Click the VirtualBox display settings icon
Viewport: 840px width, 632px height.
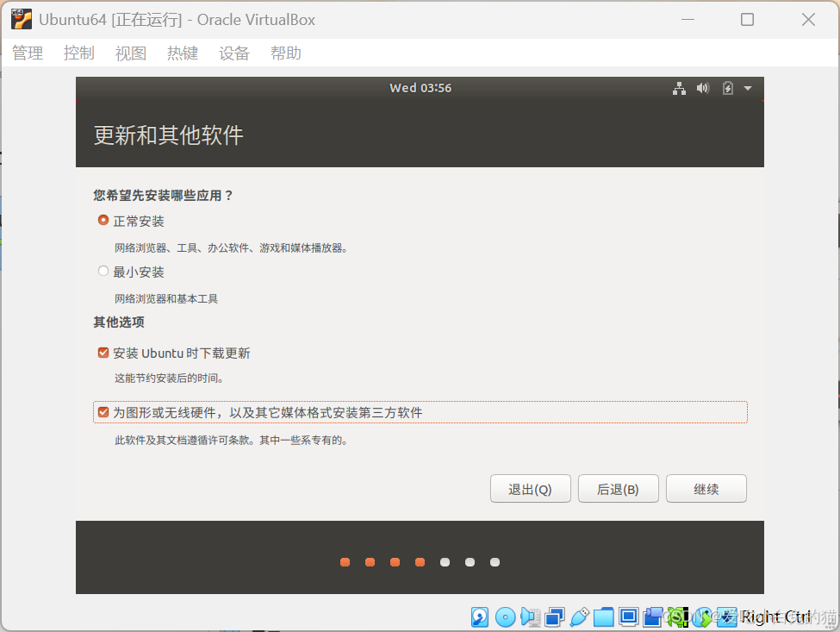(628, 616)
